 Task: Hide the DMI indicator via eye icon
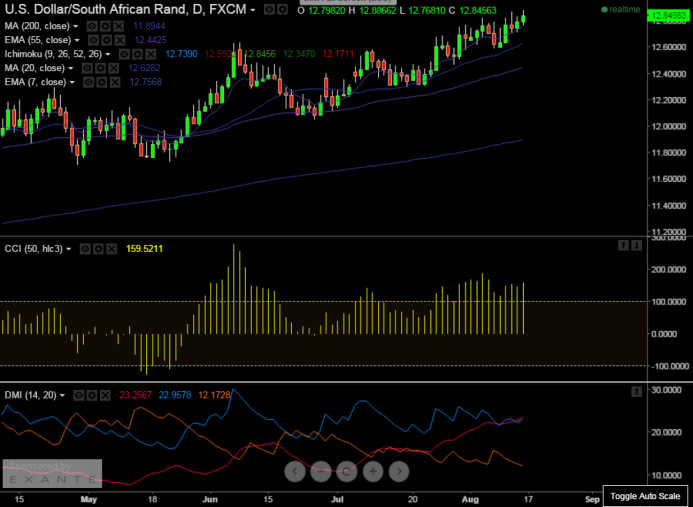coord(78,395)
